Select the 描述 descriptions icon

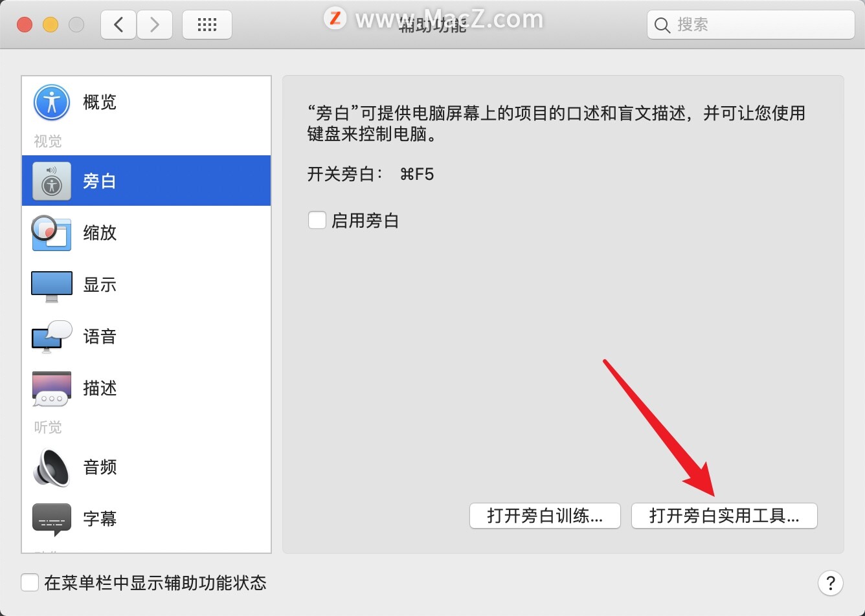coord(52,388)
